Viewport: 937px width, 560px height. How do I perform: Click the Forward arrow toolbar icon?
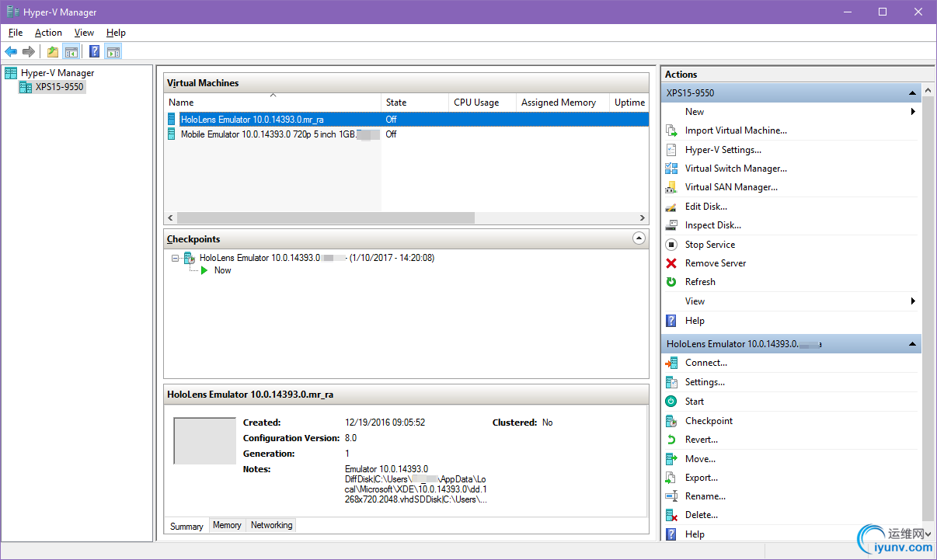pos(29,52)
